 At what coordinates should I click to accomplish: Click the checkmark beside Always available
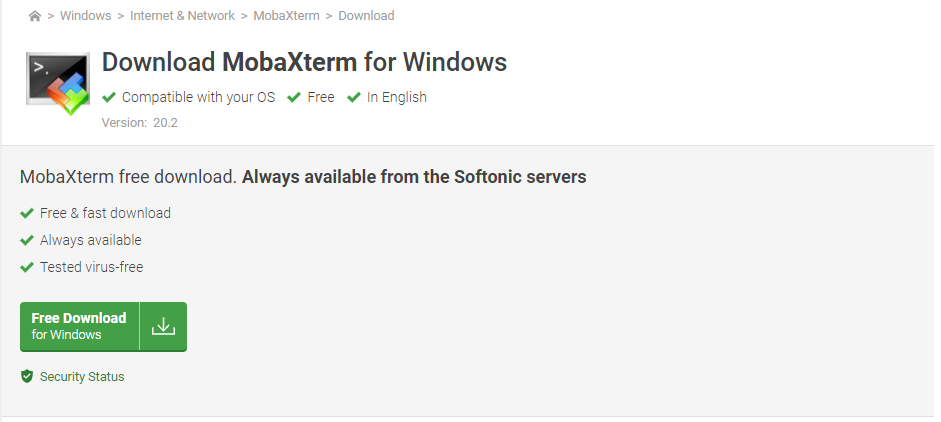[27, 240]
